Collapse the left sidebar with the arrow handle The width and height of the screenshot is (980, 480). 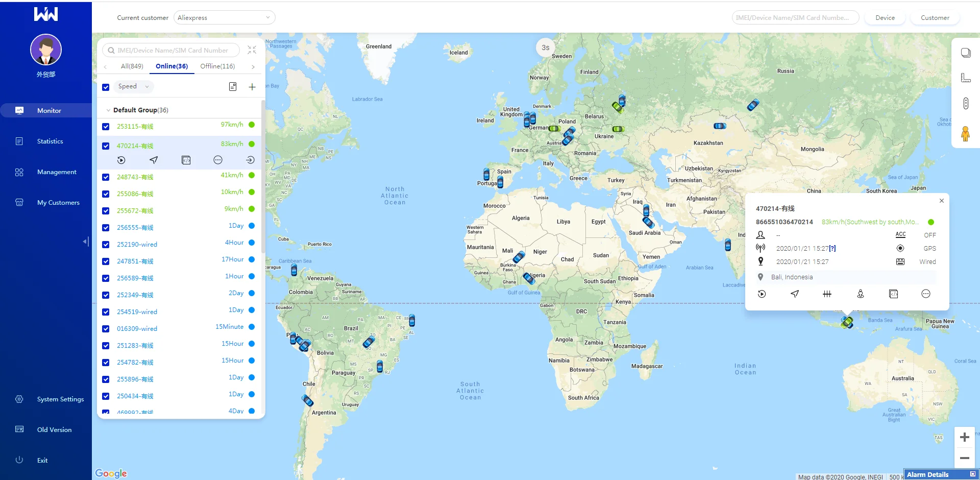point(86,242)
